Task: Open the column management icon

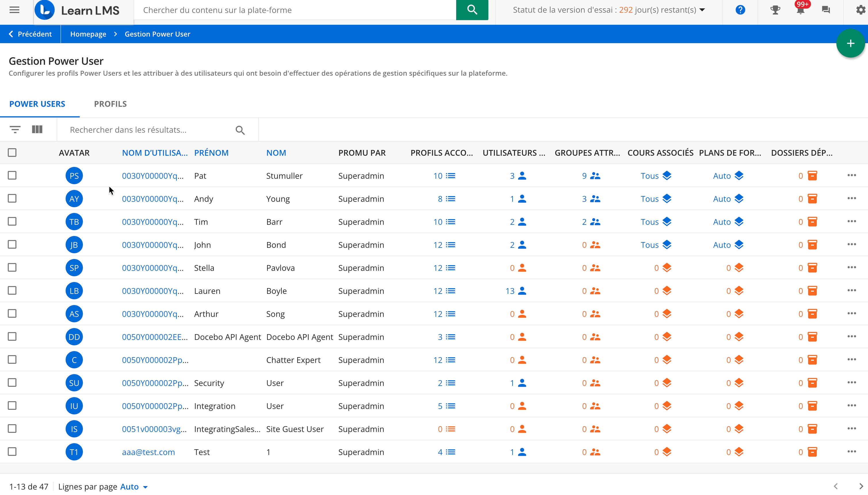Action: (x=37, y=130)
